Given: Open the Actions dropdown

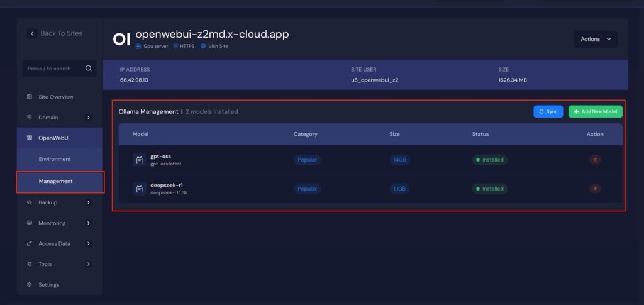Looking at the screenshot, I should 595,39.
